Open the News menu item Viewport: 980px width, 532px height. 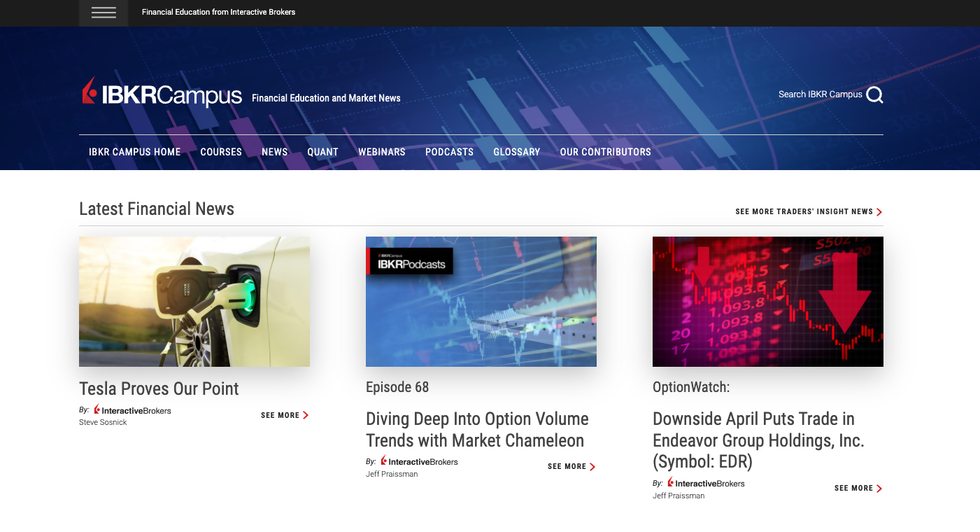(275, 152)
